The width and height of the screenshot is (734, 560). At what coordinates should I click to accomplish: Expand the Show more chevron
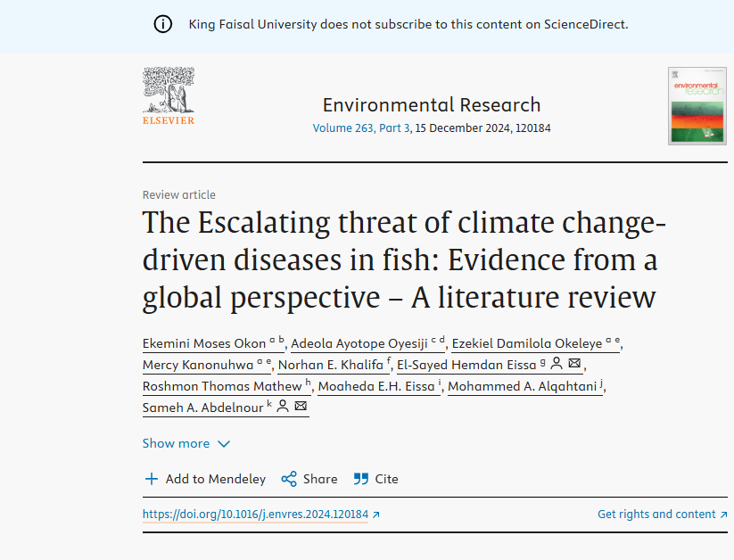click(x=224, y=444)
